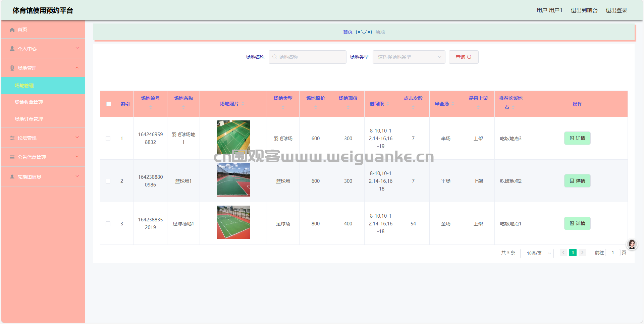Image resolution: width=644 pixels, height=324 pixels.
Task: Click sort arrows on 场地照片 column
Action: pos(243,104)
